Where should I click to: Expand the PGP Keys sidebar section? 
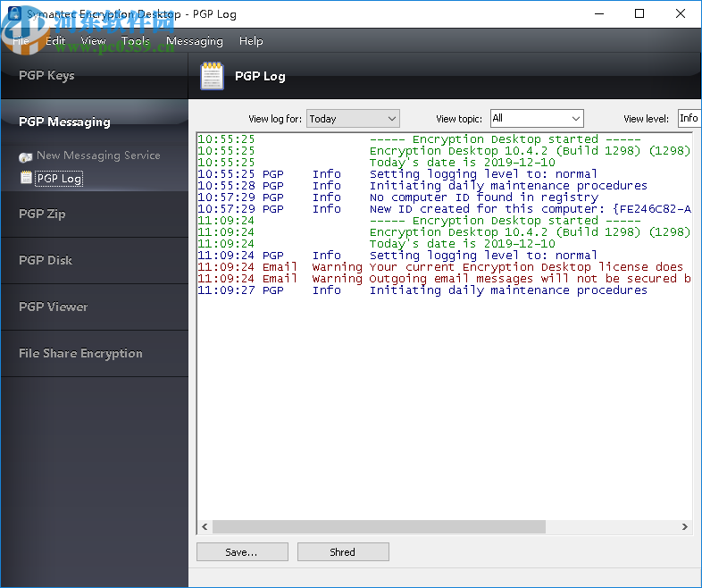[95, 76]
